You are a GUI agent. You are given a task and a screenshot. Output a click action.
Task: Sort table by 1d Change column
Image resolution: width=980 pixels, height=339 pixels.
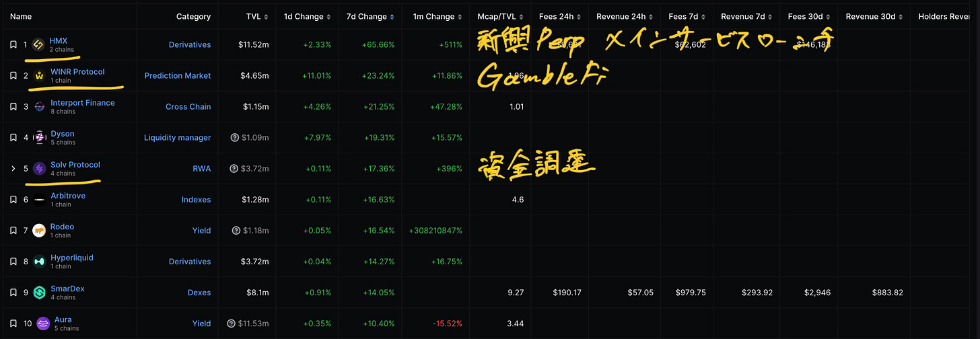click(308, 17)
